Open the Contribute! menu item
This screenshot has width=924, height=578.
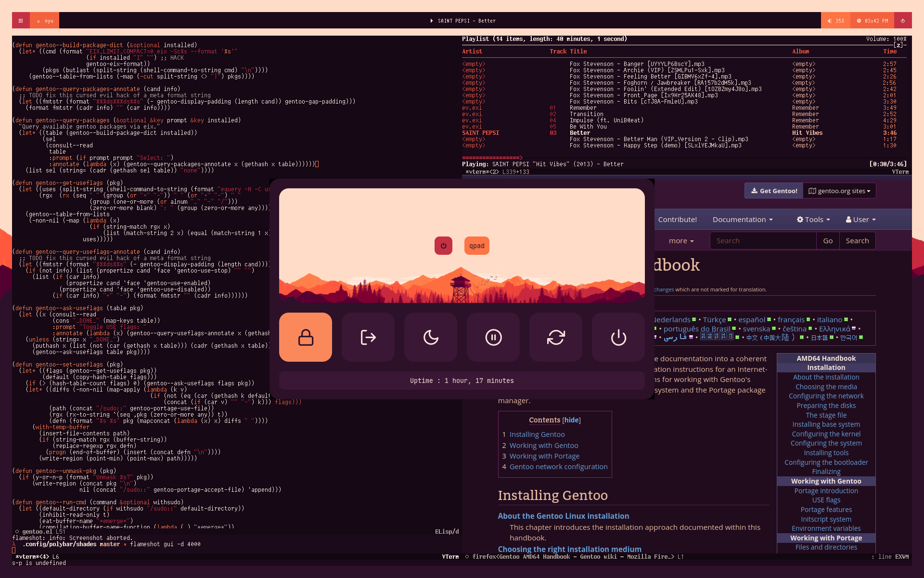[677, 220]
